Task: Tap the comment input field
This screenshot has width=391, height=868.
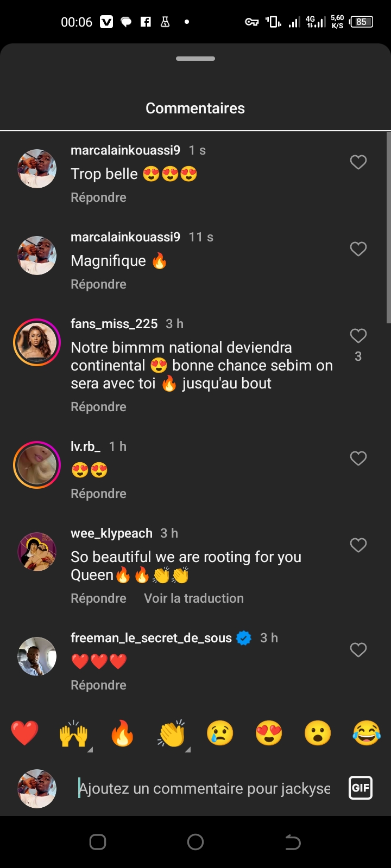Action: (204, 788)
